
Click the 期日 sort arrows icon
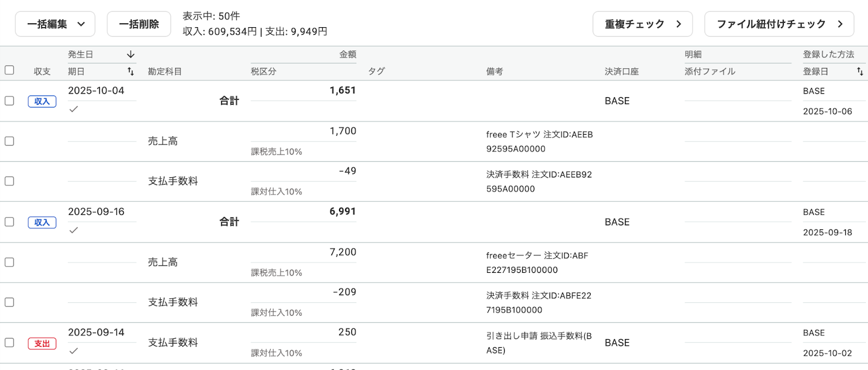tap(131, 72)
